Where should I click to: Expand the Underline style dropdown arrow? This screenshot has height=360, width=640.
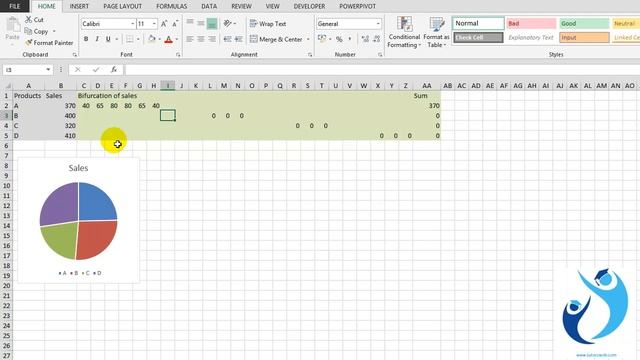tap(117, 39)
